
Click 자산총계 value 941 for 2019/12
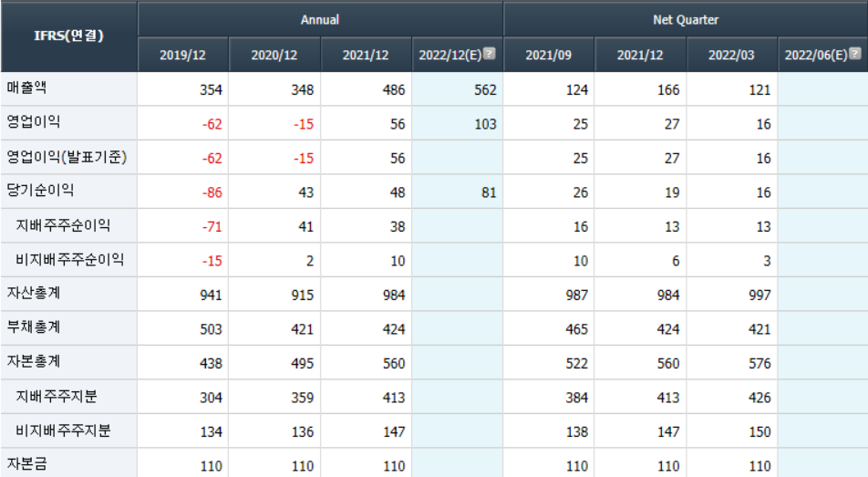pyautogui.click(x=211, y=296)
